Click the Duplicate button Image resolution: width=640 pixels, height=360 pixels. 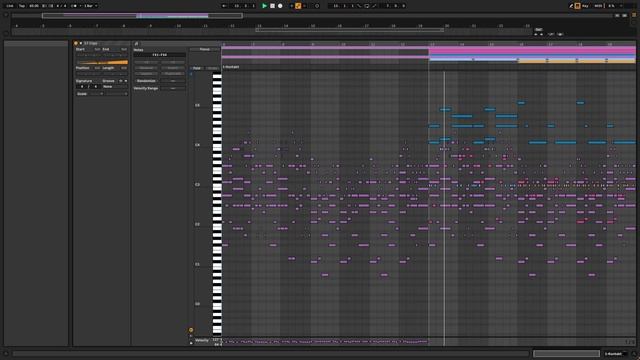[173, 73]
